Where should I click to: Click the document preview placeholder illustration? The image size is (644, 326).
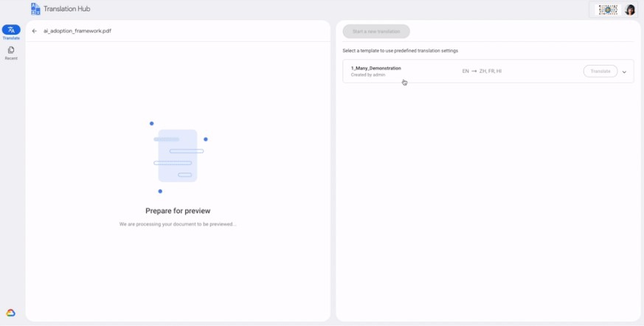[178, 156]
